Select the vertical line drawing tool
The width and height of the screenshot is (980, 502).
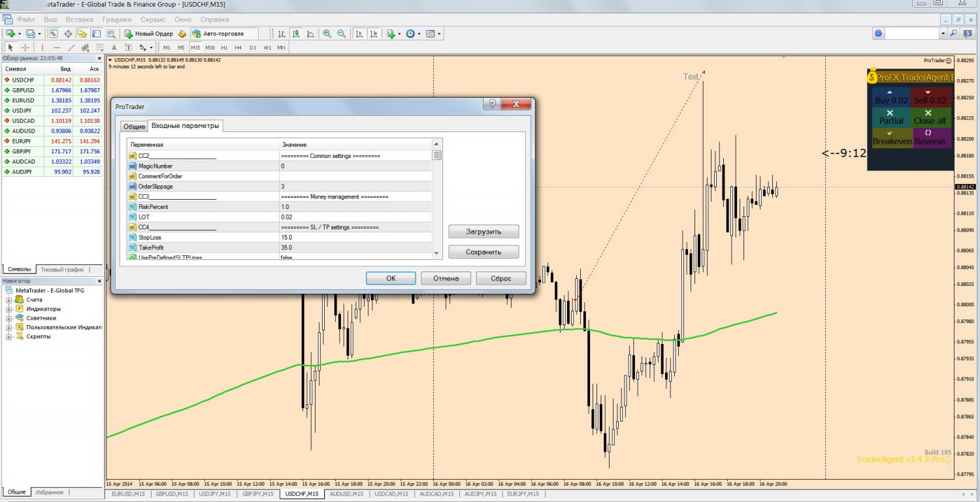coord(42,48)
